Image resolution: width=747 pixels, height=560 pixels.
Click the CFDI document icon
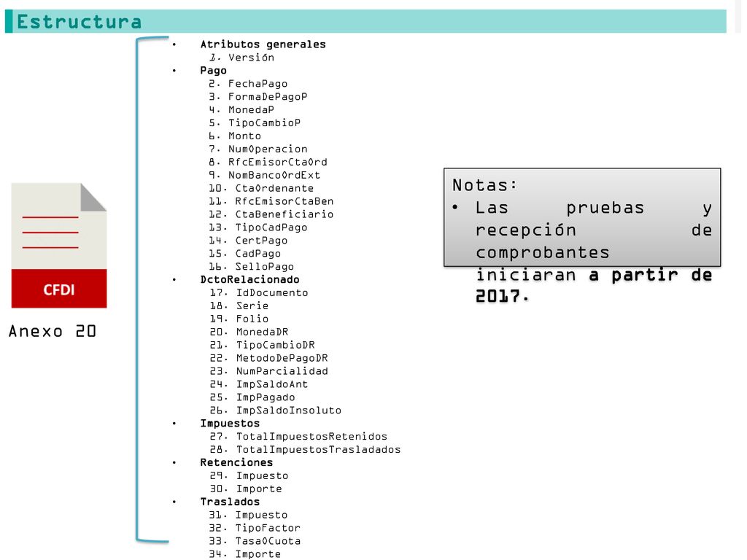59,246
